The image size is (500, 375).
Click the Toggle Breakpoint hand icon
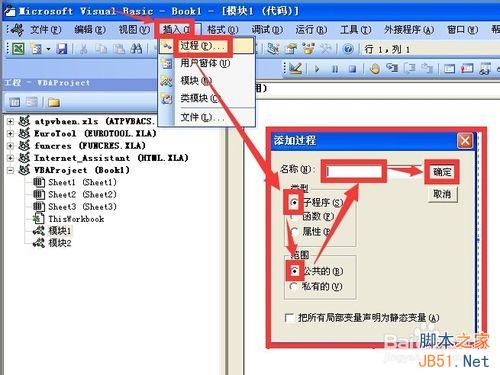[x=375, y=69]
